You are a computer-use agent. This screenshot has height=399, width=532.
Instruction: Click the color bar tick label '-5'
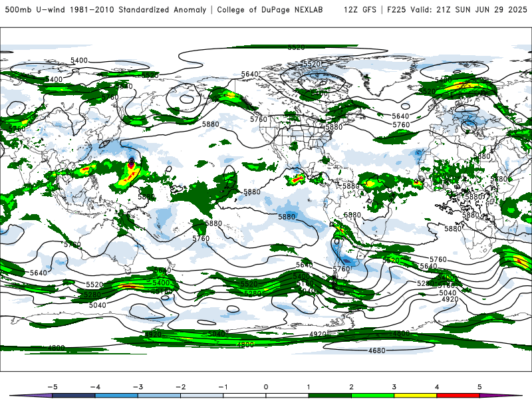[x=53, y=387]
